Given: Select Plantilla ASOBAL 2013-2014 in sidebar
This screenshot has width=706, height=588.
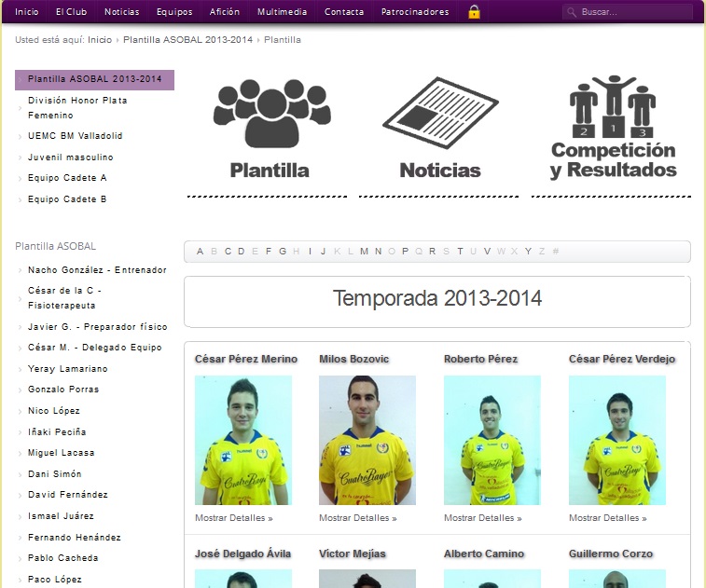Looking at the screenshot, I should (94, 79).
